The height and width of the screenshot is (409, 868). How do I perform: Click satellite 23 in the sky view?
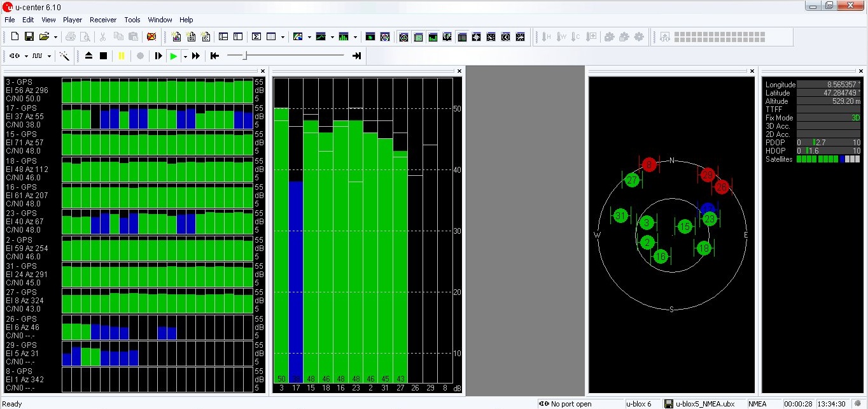point(710,219)
